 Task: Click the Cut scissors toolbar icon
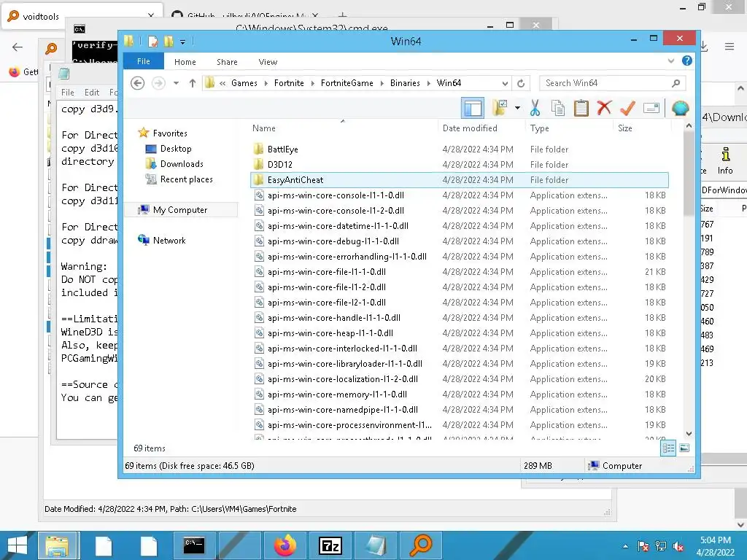tap(535, 108)
